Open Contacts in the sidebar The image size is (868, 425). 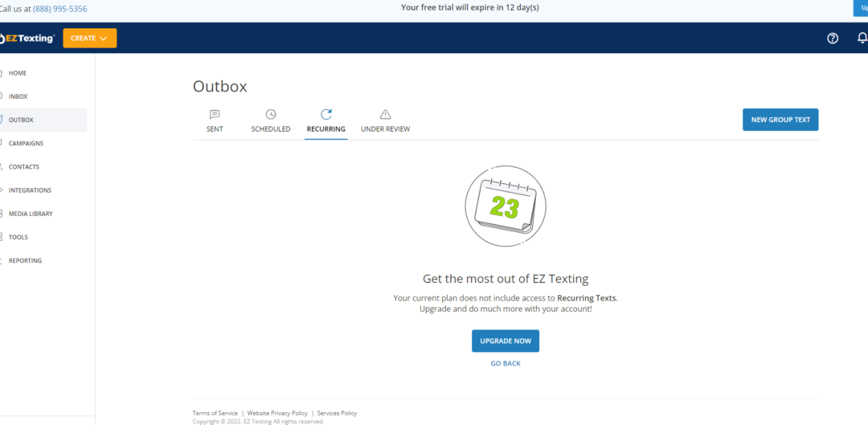24,167
